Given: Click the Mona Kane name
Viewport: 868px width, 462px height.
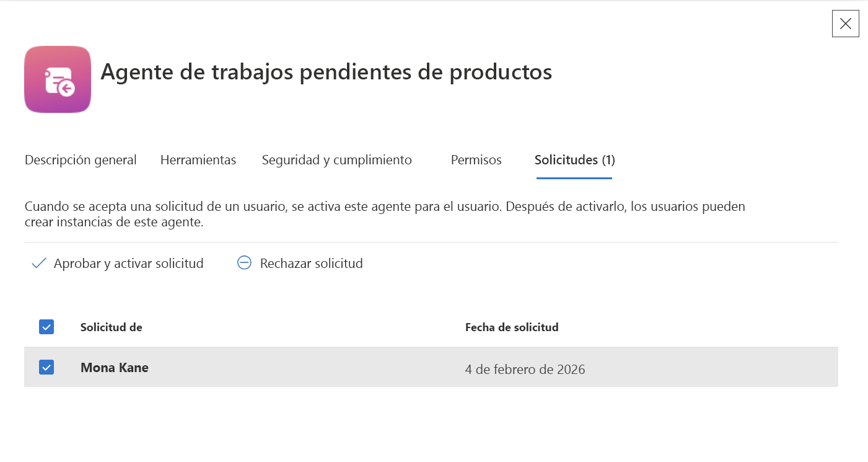Looking at the screenshot, I should 115,368.
